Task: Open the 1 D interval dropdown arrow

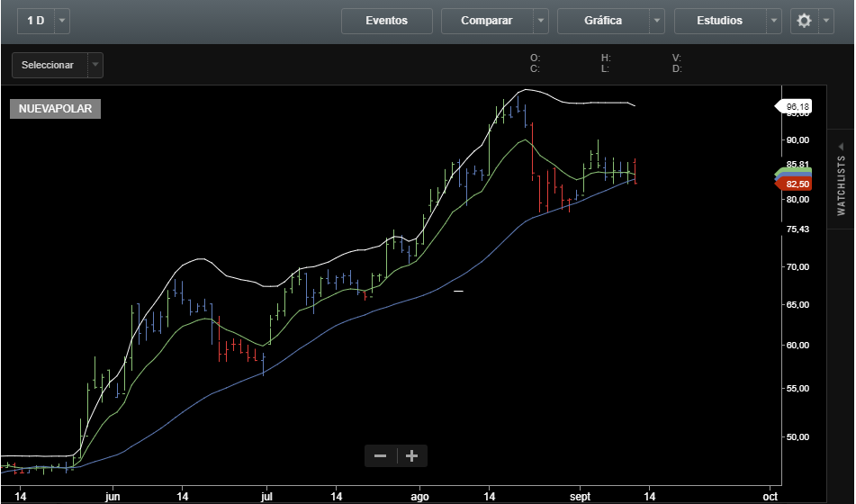Action: 61,21
